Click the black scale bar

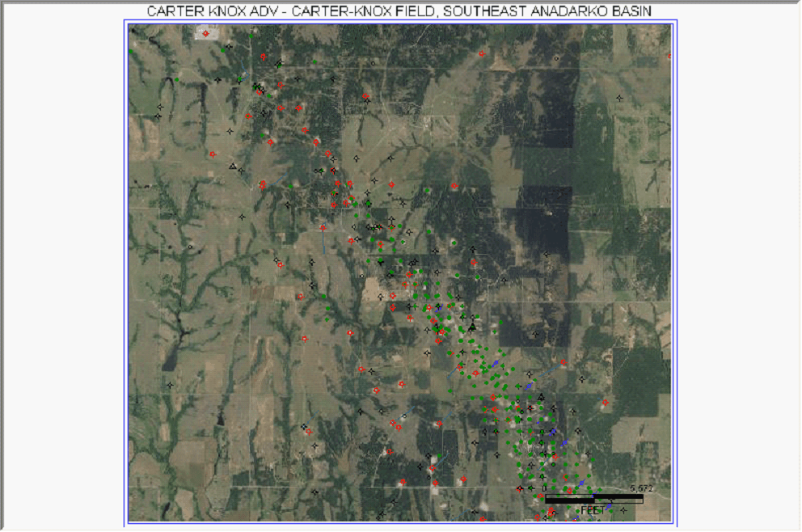pos(594,500)
